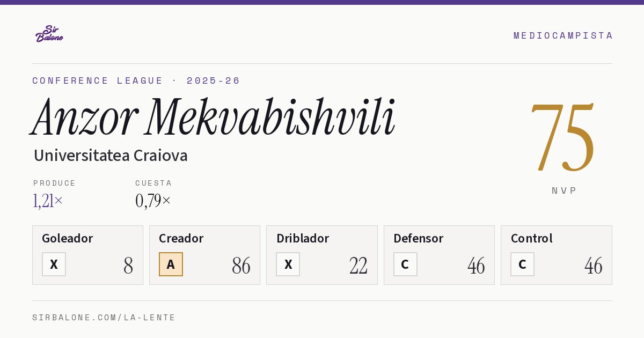Click the Control score 46
Viewport: 644px width, 338px height.
coord(593,266)
